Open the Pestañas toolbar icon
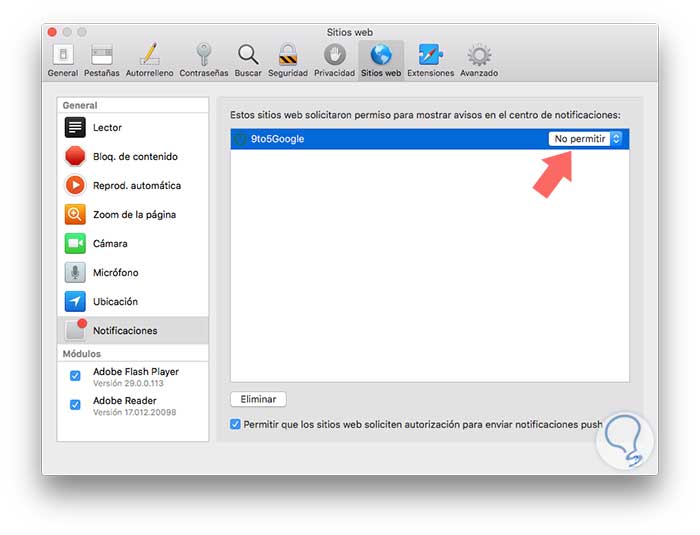This screenshot has width=700, height=535. tap(102, 54)
